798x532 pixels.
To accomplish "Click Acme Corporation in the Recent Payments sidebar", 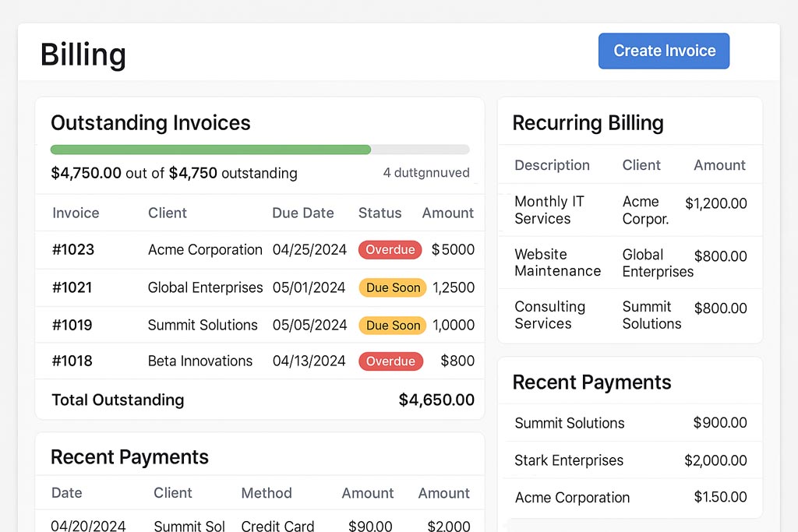I will pyautogui.click(x=572, y=498).
